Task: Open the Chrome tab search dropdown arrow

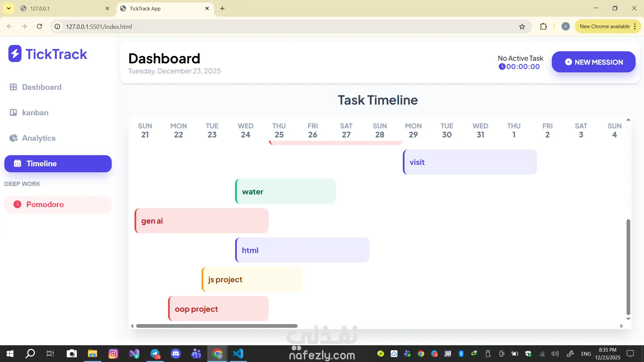Action: (9, 8)
